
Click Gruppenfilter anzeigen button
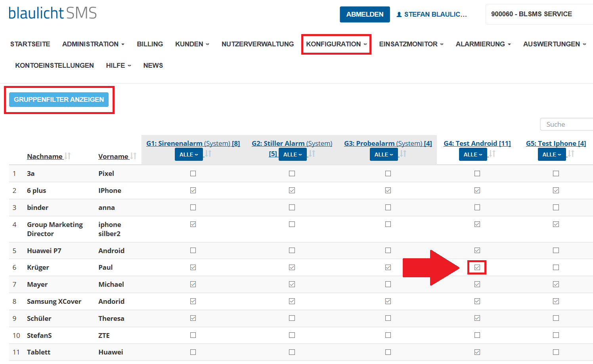click(x=59, y=99)
